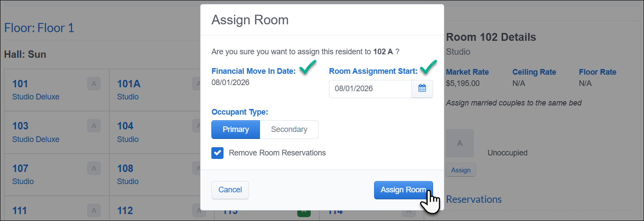The width and height of the screenshot is (644, 221).
Task: Open room 108 Studio
Action: (128, 174)
